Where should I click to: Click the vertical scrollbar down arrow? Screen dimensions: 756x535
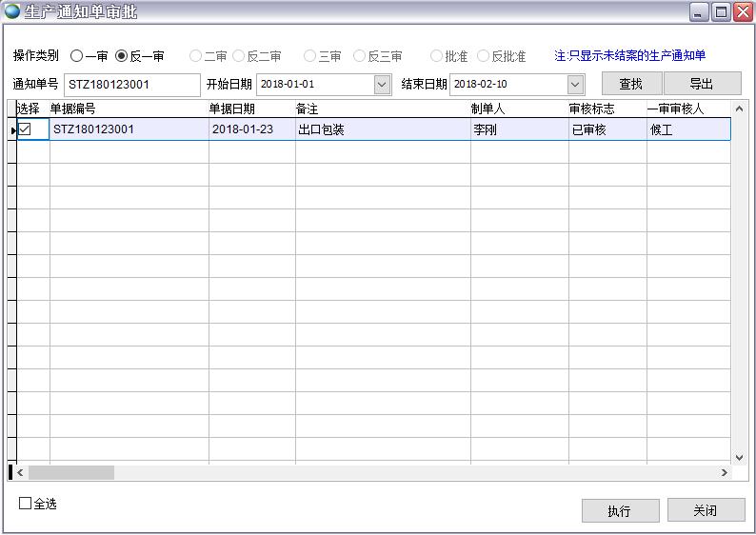[738, 457]
